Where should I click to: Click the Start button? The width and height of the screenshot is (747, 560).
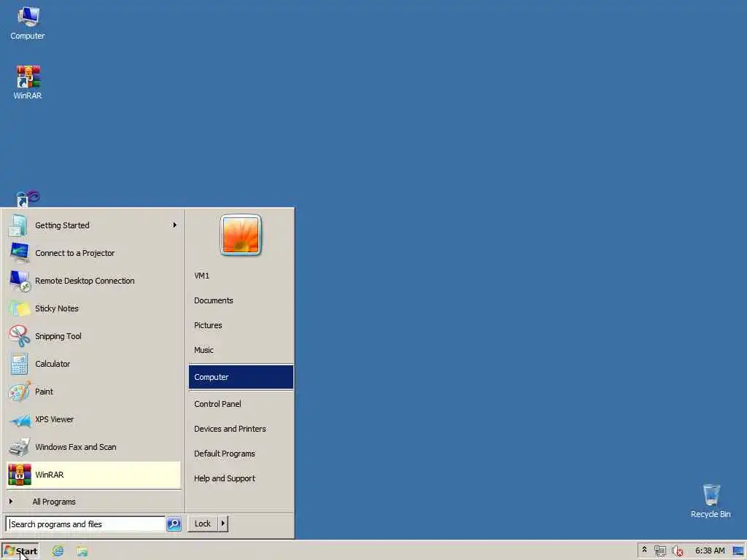point(20,551)
